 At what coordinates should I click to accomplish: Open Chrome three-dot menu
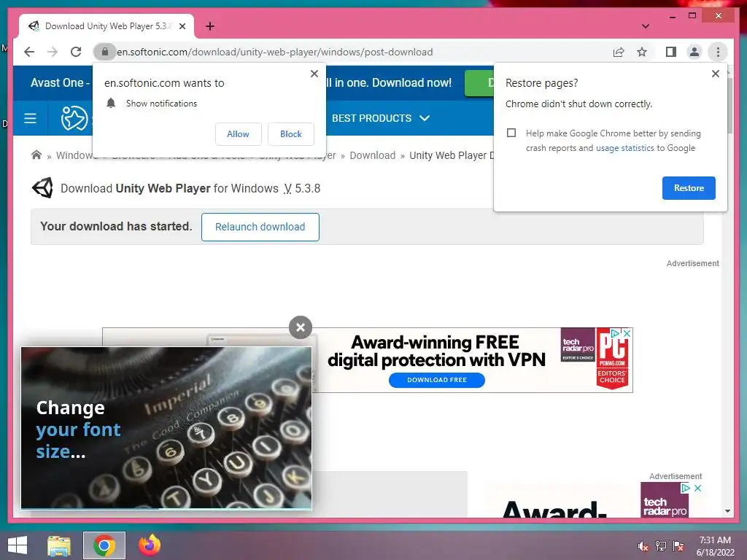click(718, 52)
